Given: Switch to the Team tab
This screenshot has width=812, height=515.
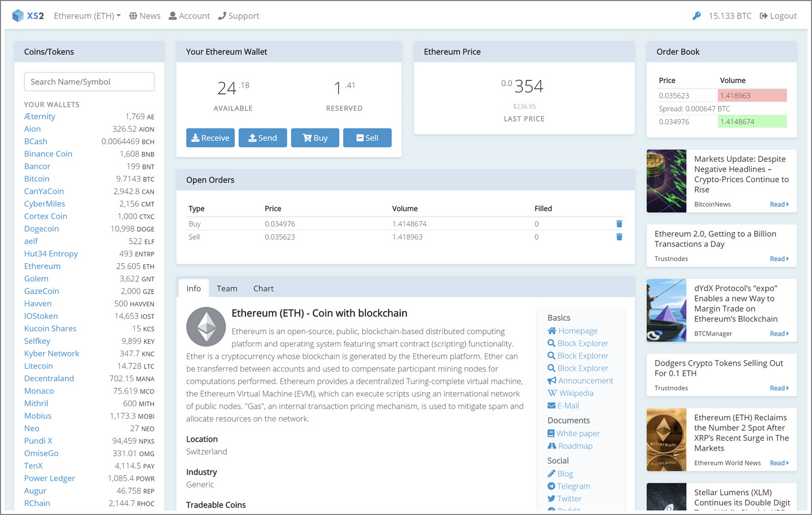Looking at the screenshot, I should pyautogui.click(x=227, y=288).
